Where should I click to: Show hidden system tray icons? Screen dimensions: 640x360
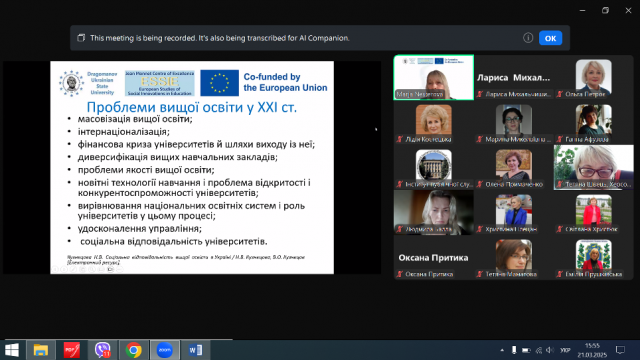[502, 350]
